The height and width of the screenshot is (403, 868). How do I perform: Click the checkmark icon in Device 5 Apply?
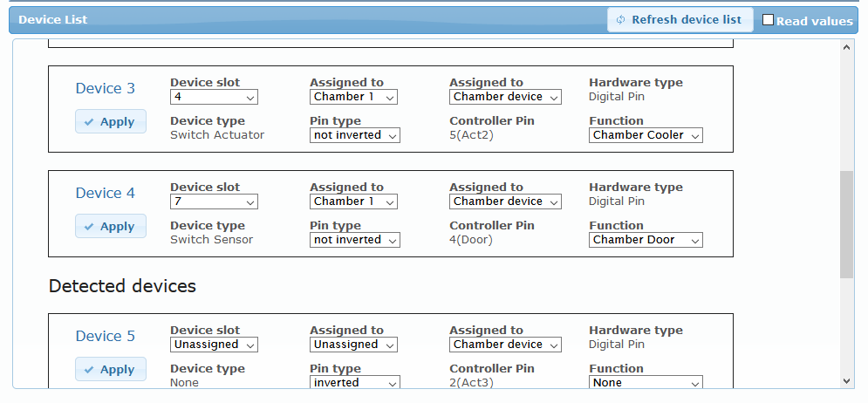pos(89,370)
